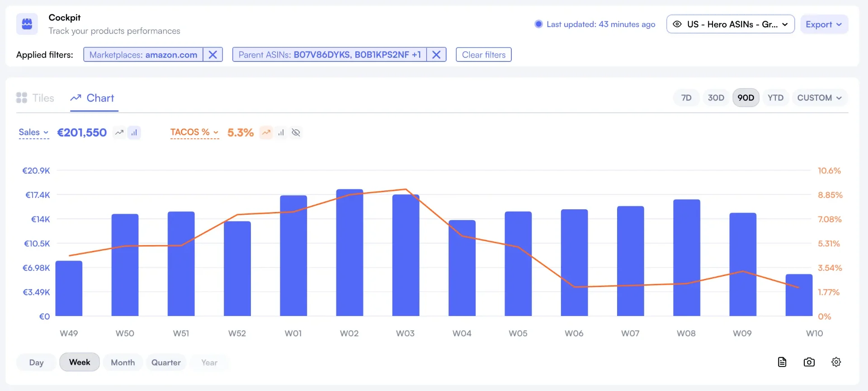Select the 7D date range
Screen dimensions: 868x391
[686, 98]
